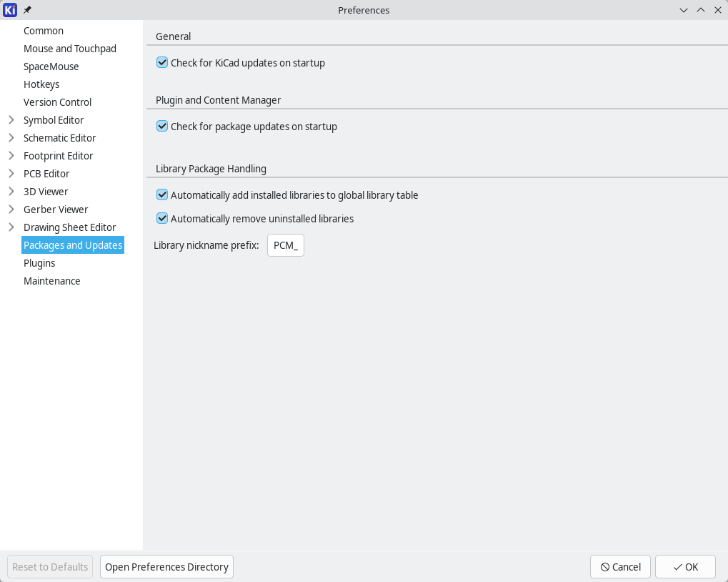Open the Common preferences page
The image size is (728, 582).
pos(44,31)
